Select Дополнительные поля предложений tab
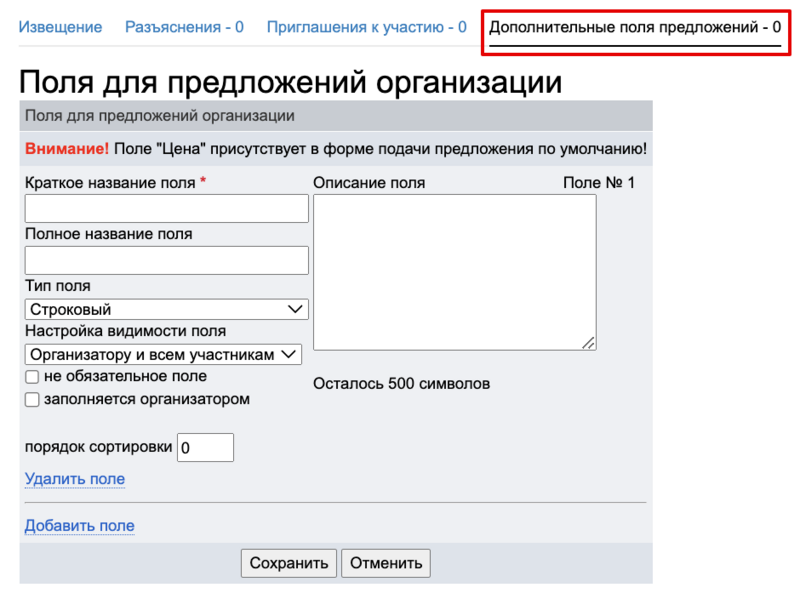This screenshot has height=599, width=800. coord(634,27)
